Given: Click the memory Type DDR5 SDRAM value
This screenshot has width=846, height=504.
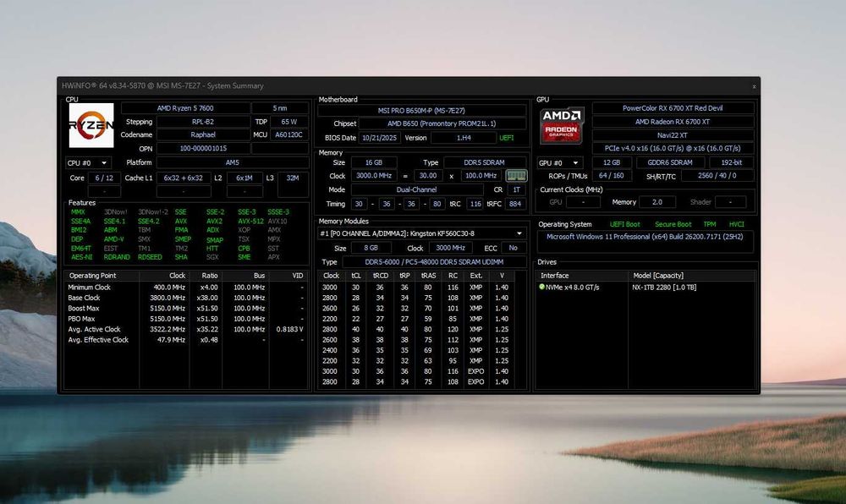Looking at the screenshot, I should 485,162.
